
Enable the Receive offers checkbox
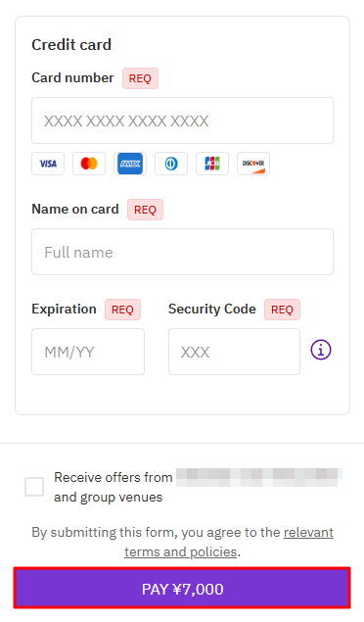tap(34, 487)
